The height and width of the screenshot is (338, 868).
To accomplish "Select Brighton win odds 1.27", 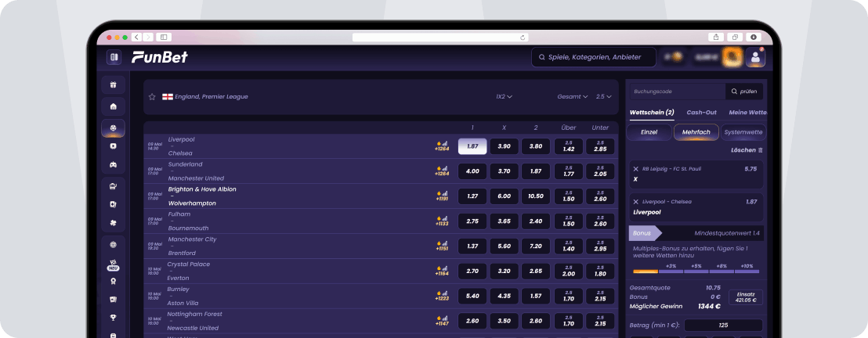I will (472, 196).
